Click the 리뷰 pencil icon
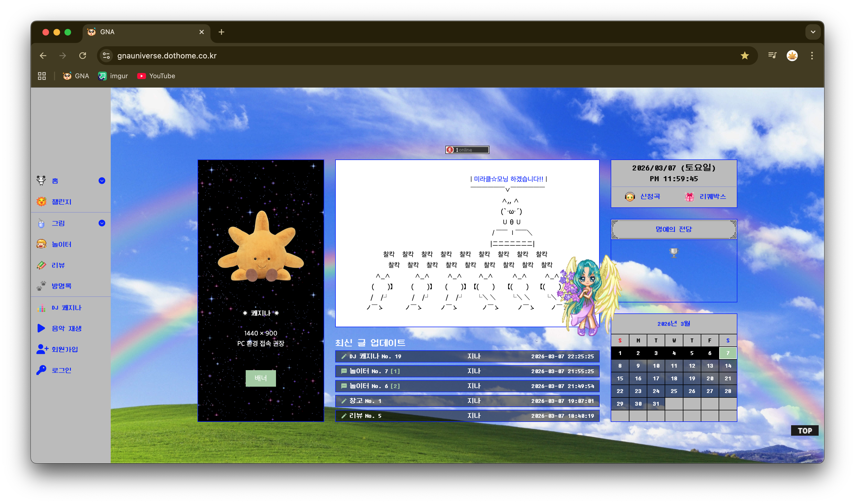 click(41, 265)
